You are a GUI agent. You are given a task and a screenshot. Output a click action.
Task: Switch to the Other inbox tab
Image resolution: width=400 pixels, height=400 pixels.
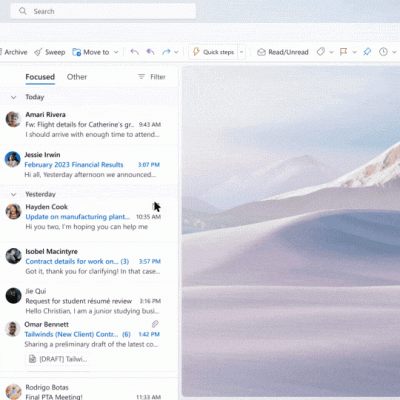click(x=77, y=77)
